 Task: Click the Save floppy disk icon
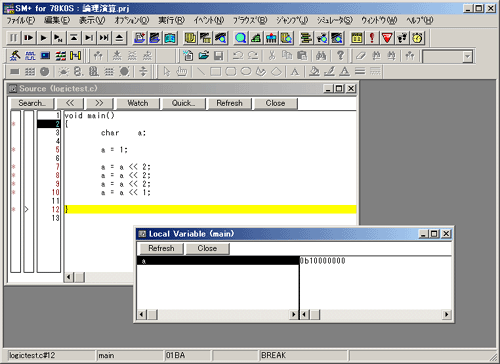tap(219, 55)
